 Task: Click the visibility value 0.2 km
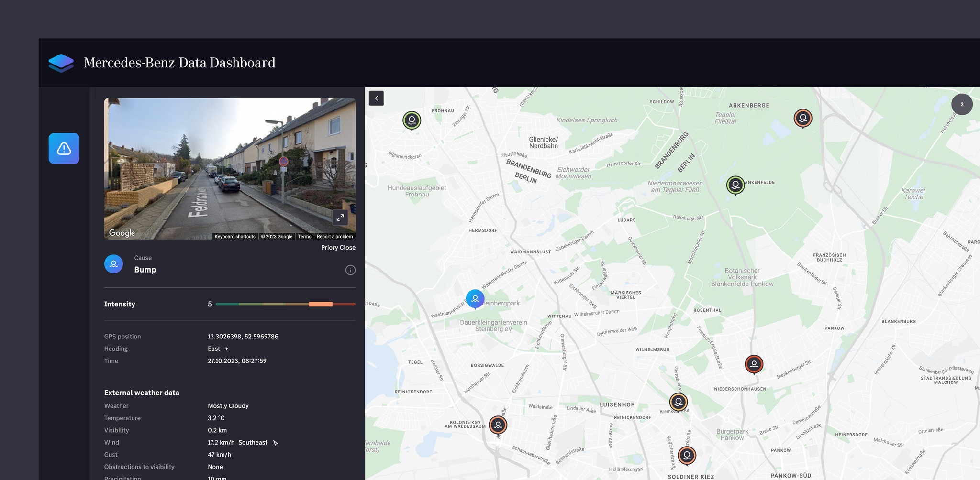click(217, 430)
